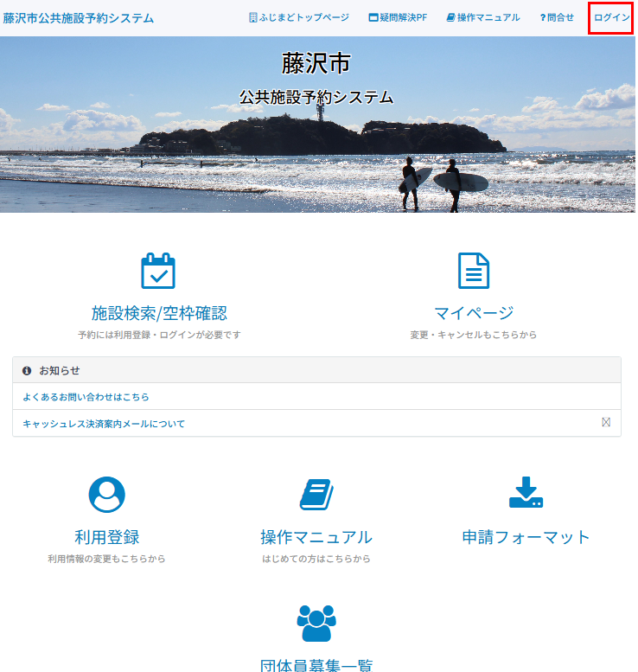Open the 団体員募集一覧 link
This screenshot has height=672, width=638.
coord(316,665)
